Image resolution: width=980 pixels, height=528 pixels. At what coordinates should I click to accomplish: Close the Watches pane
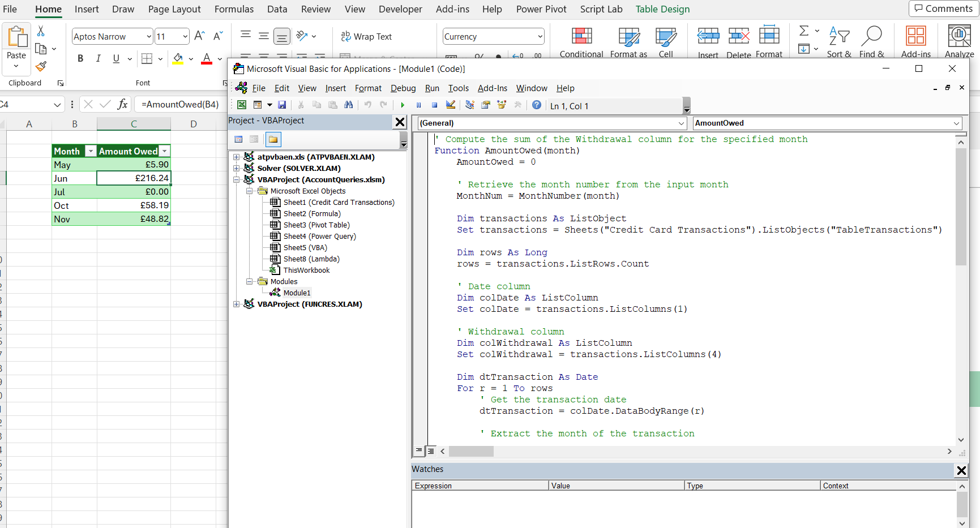(961, 470)
